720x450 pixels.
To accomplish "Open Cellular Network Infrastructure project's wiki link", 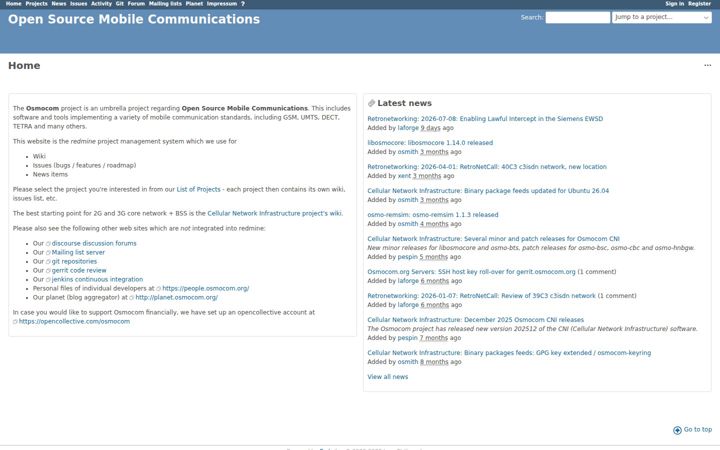I will [x=275, y=213].
